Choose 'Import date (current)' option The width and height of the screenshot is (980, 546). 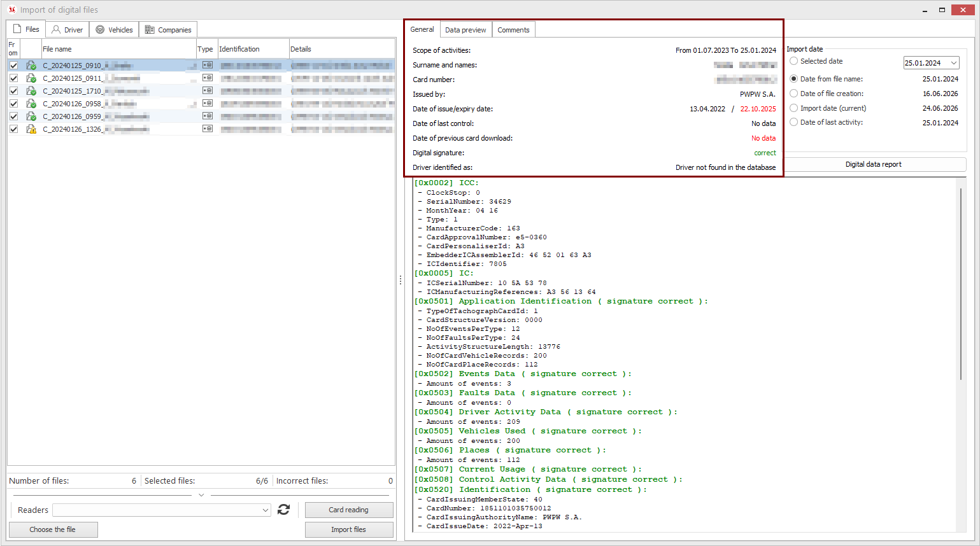pyautogui.click(x=793, y=108)
